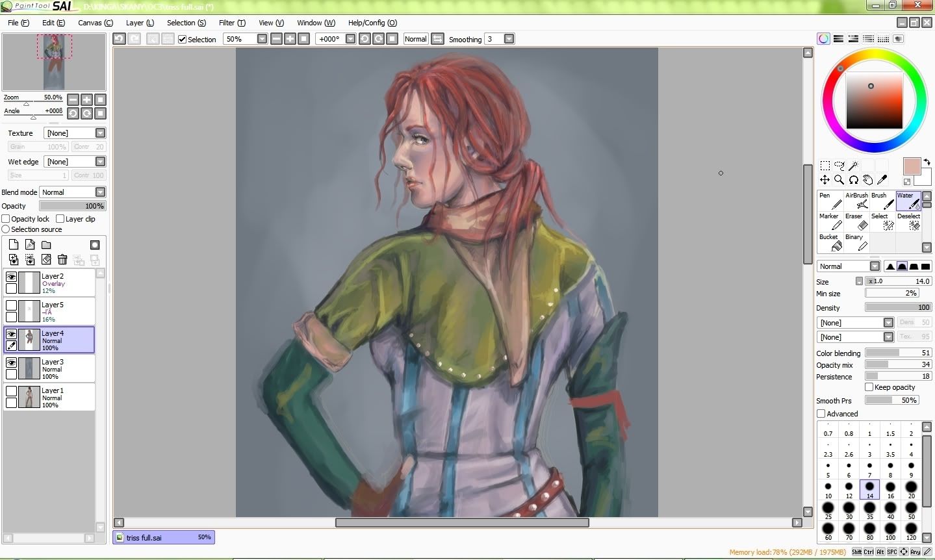This screenshot has width=935, height=560.
Task: Create a new layer folder
Action: tap(46, 245)
